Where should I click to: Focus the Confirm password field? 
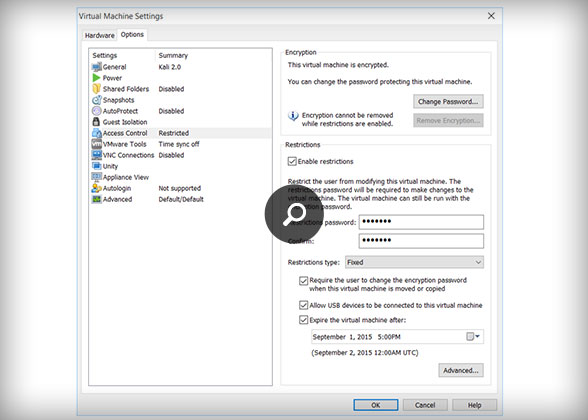[421, 241]
